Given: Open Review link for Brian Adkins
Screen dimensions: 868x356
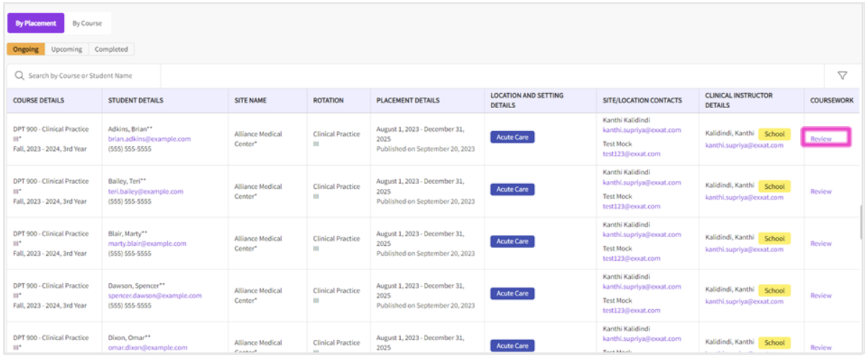Looking at the screenshot, I should [x=820, y=139].
